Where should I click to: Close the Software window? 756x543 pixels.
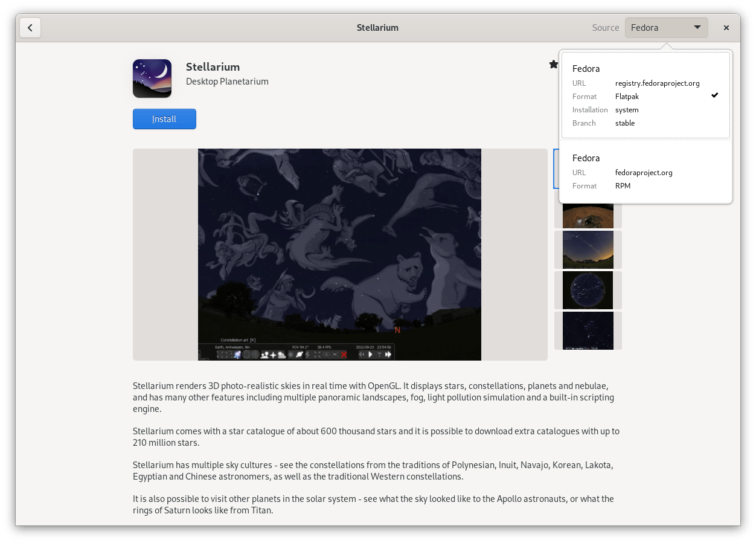[726, 28]
